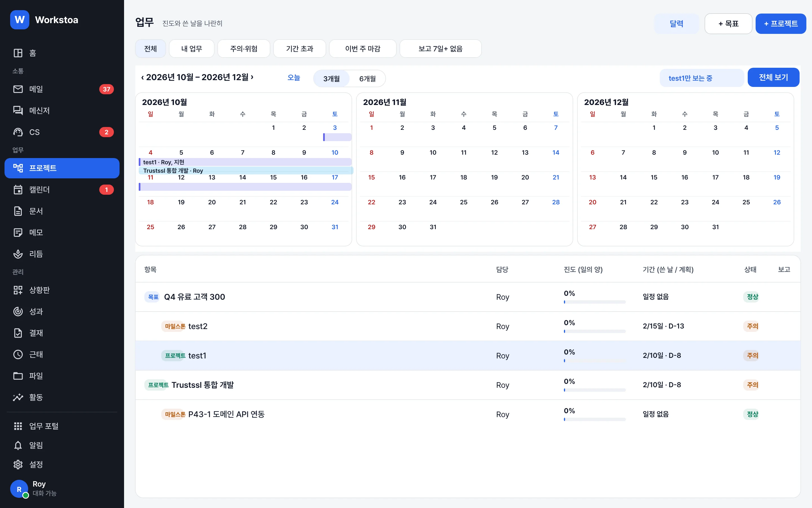Open the 문서 document icon

click(x=18, y=211)
